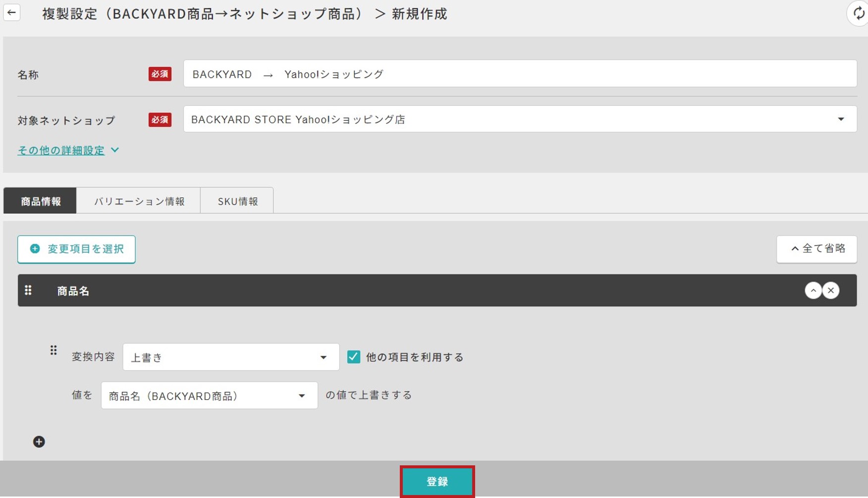
Task: Click the drag handle beside 変換内容
Action: click(x=54, y=350)
